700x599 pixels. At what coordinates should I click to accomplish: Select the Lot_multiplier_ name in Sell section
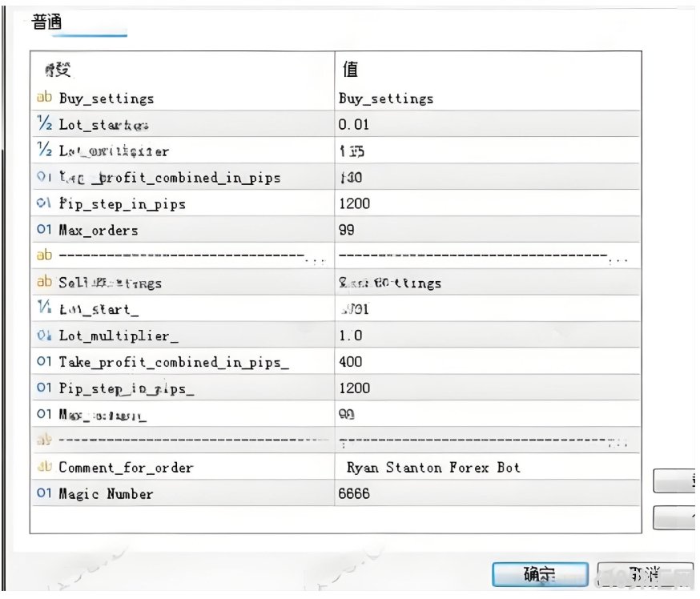pos(119,336)
